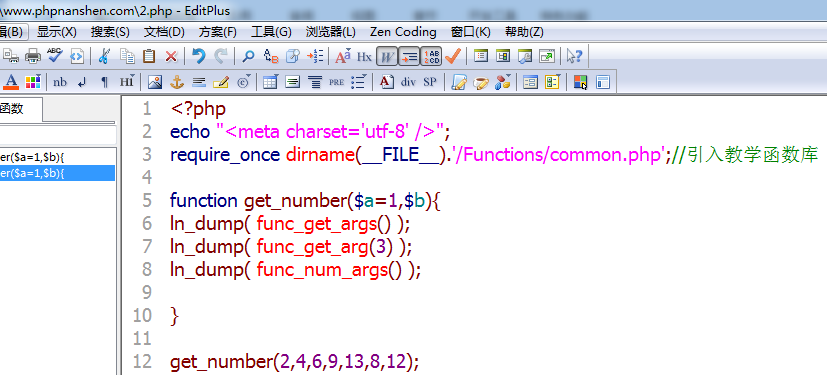
Task: Toggle word wrap with the W button
Action: click(x=387, y=56)
